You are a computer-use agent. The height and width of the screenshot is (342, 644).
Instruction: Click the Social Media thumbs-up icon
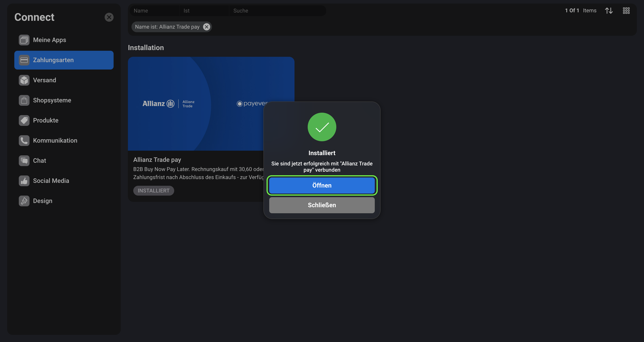tap(24, 181)
